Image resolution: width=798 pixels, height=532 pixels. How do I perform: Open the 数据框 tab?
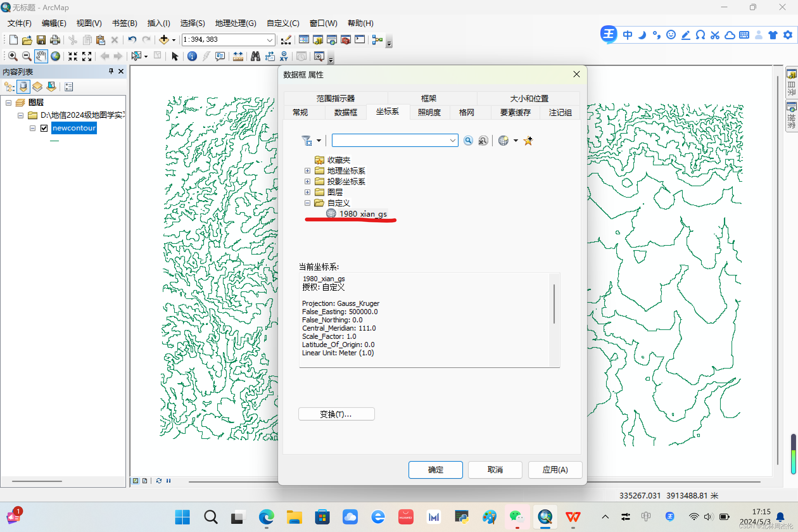tap(345, 112)
